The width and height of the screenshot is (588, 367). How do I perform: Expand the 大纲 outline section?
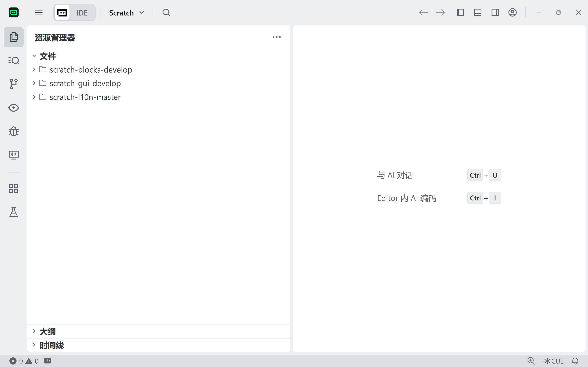48,331
